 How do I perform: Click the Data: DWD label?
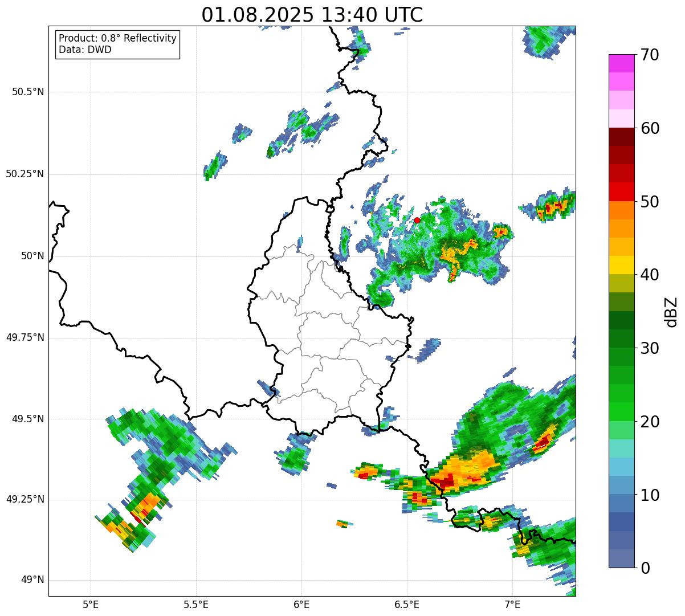click(85, 50)
